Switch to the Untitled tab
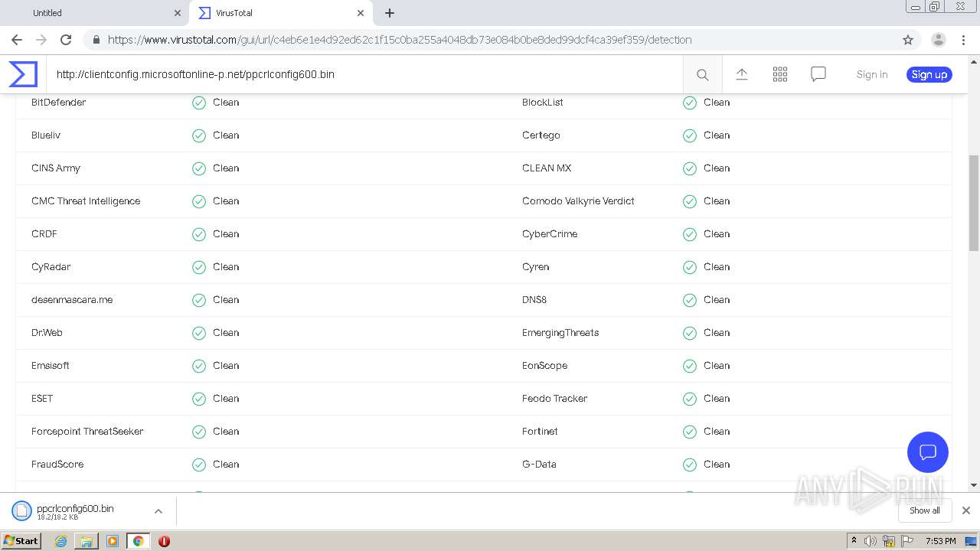 (x=93, y=13)
